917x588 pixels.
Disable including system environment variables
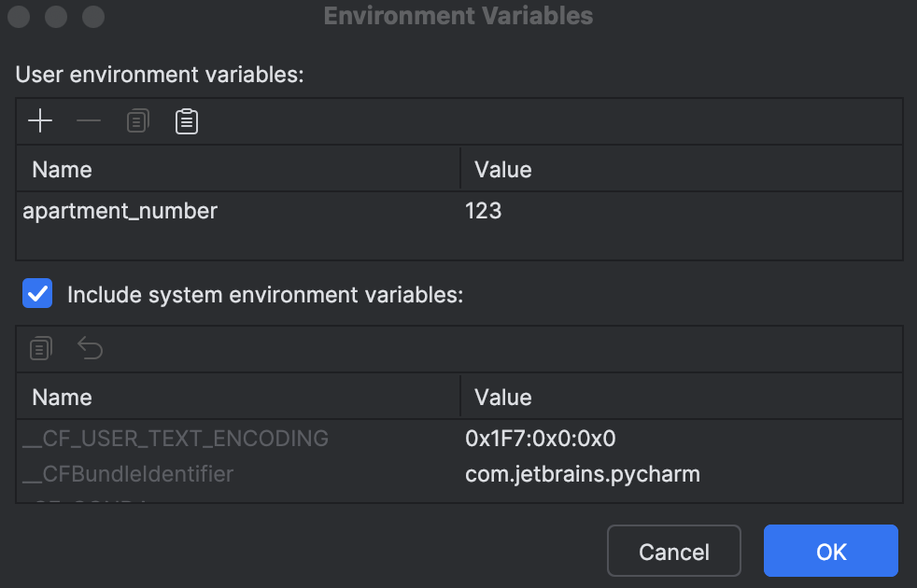click(37, 293)
